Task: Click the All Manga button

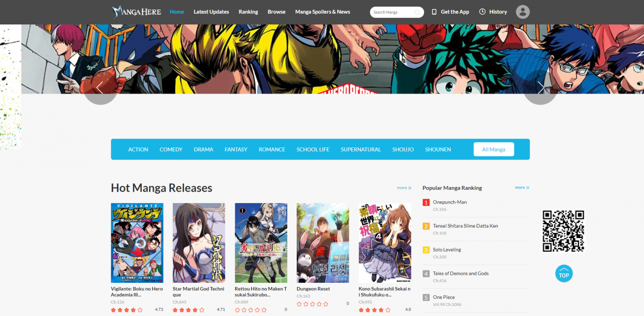Action: coord(494,149)
